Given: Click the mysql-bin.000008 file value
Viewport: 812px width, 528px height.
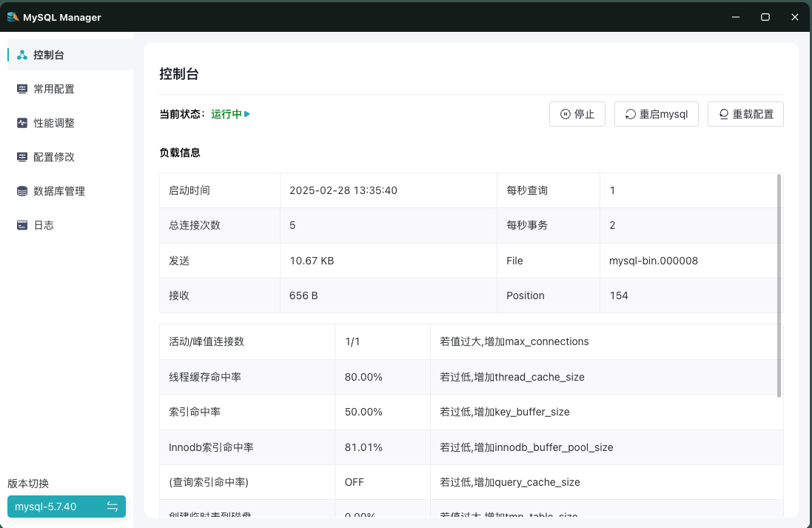Looking at the screenshot, I should [654, 261].
